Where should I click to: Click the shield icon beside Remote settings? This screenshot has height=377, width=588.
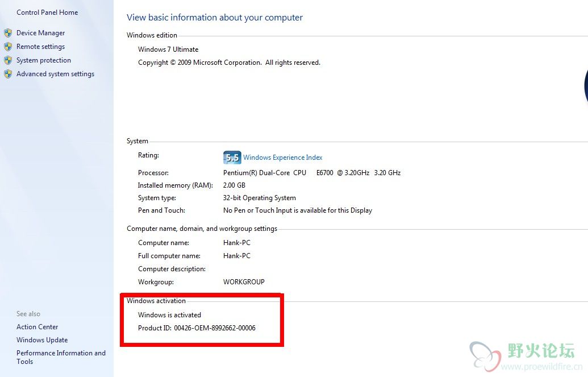[8, 47]
